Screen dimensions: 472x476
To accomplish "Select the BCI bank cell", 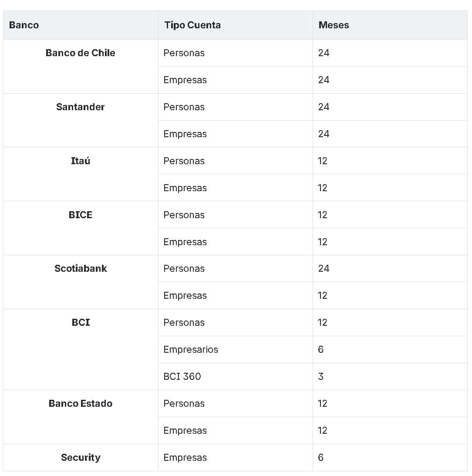I will 81,323.
